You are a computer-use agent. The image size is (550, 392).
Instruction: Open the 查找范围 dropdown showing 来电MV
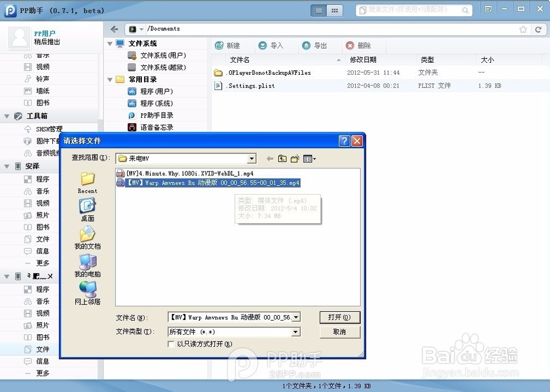pyautogui.click(x=251, y=158)
